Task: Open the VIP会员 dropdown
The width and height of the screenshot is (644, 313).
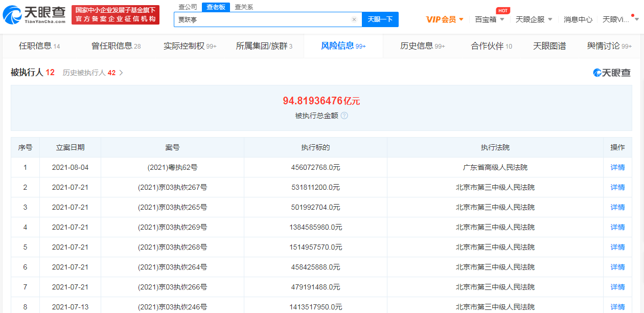Action: click(x=442, y=18)
